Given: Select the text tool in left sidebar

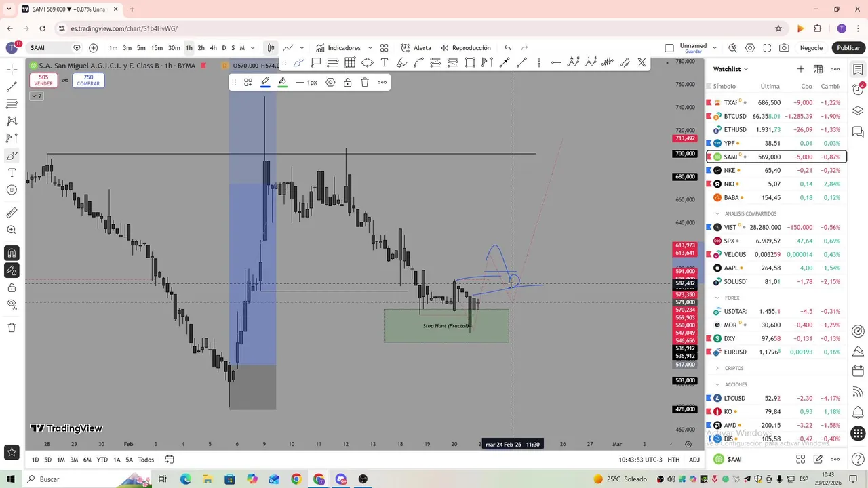Looking at the screenshot, I should tap(12, 173).
